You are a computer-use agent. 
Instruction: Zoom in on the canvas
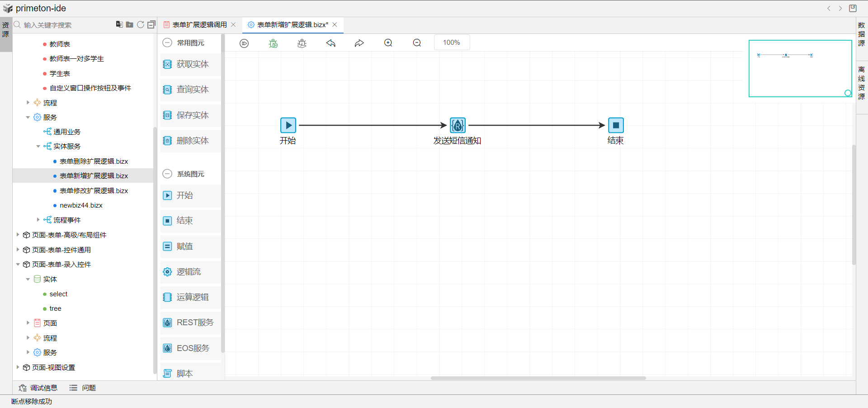click(x=388, y=43)
